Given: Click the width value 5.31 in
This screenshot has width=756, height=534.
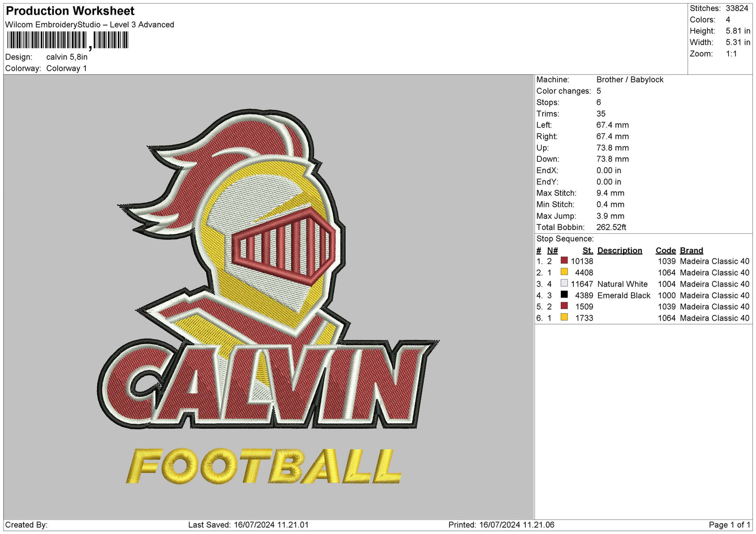Looking at the screenshot, I should tap(738, 42).
